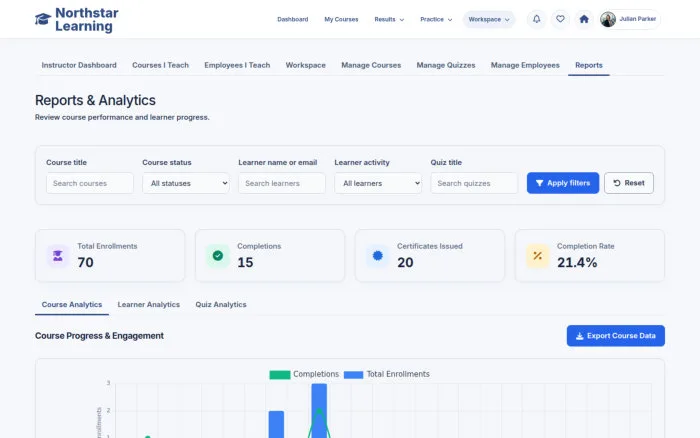
Task: Switch to Employees I Teach tab
Action: 237,65
